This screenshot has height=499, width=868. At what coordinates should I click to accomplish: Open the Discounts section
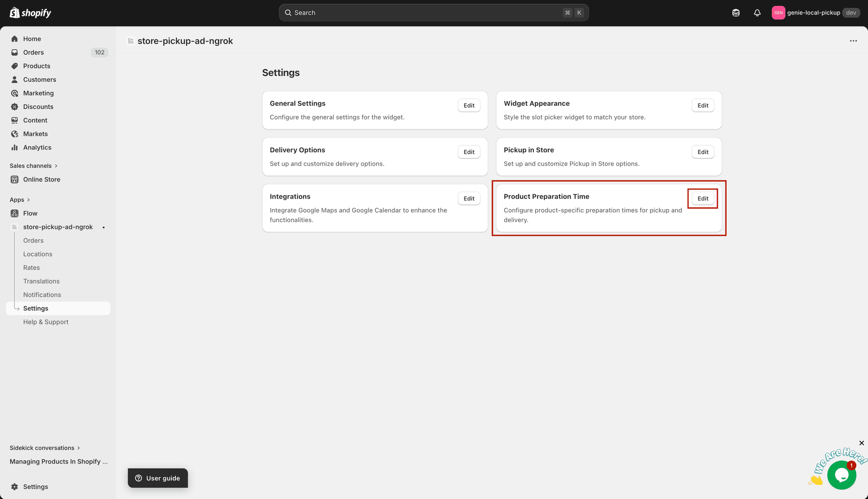[38, 106]
